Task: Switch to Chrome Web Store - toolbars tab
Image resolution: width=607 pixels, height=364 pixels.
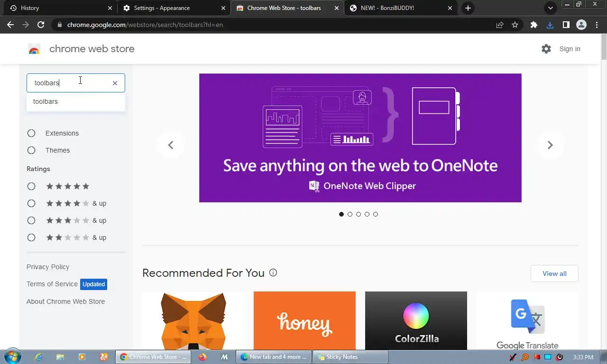Action: point(287,8)
